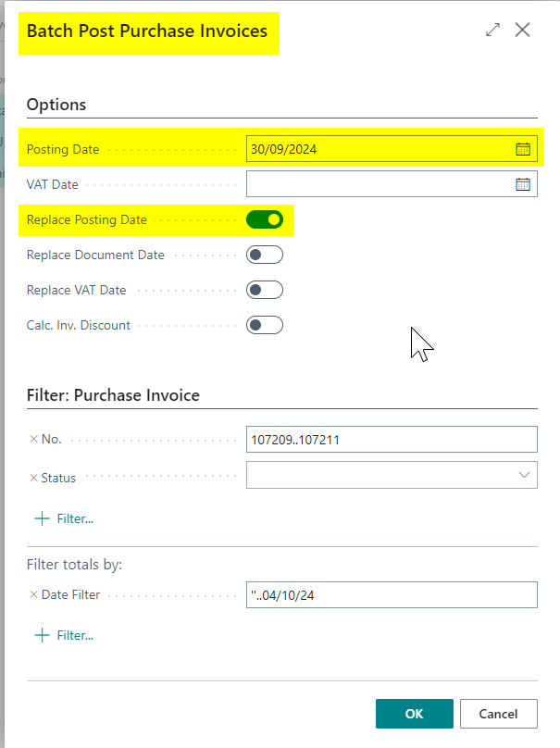
Task: Expand the Status filter dropdown
Action: [524, 476]
